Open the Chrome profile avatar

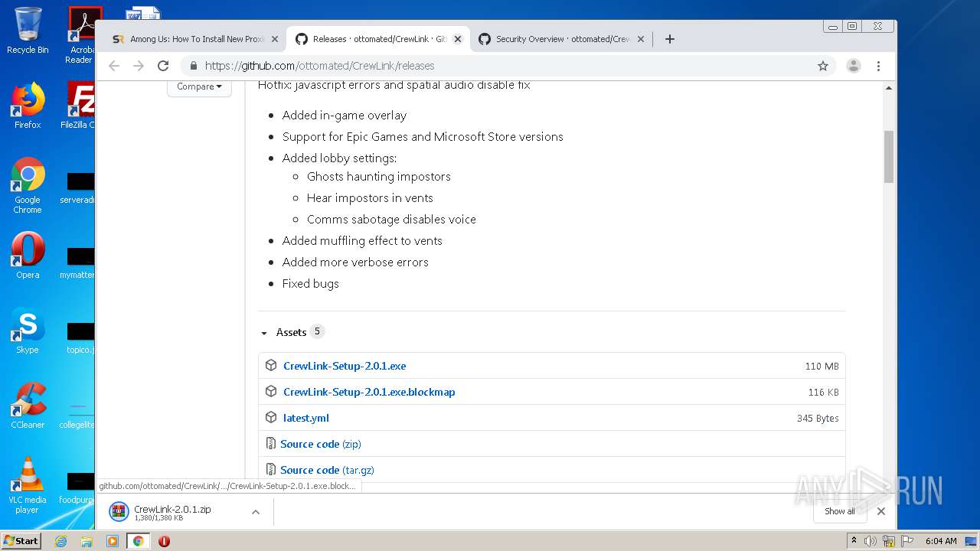click(x=853, y=66)
